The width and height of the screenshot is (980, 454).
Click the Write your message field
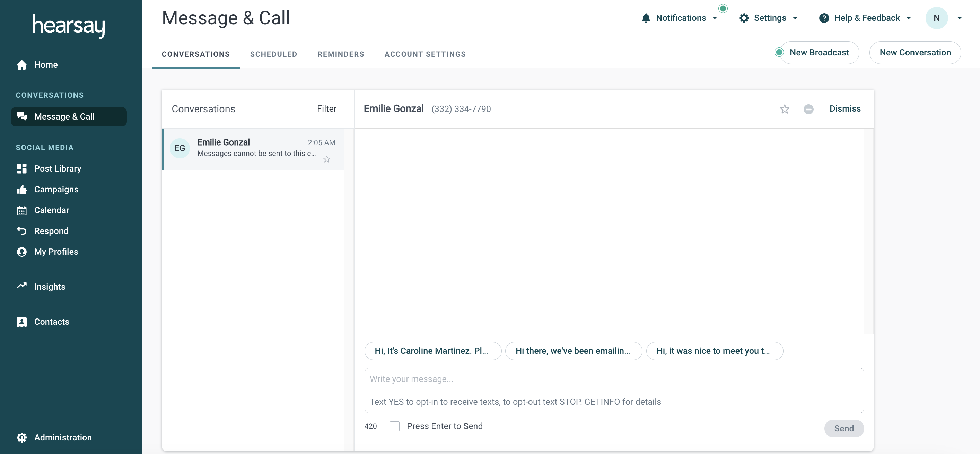(614, 391)
